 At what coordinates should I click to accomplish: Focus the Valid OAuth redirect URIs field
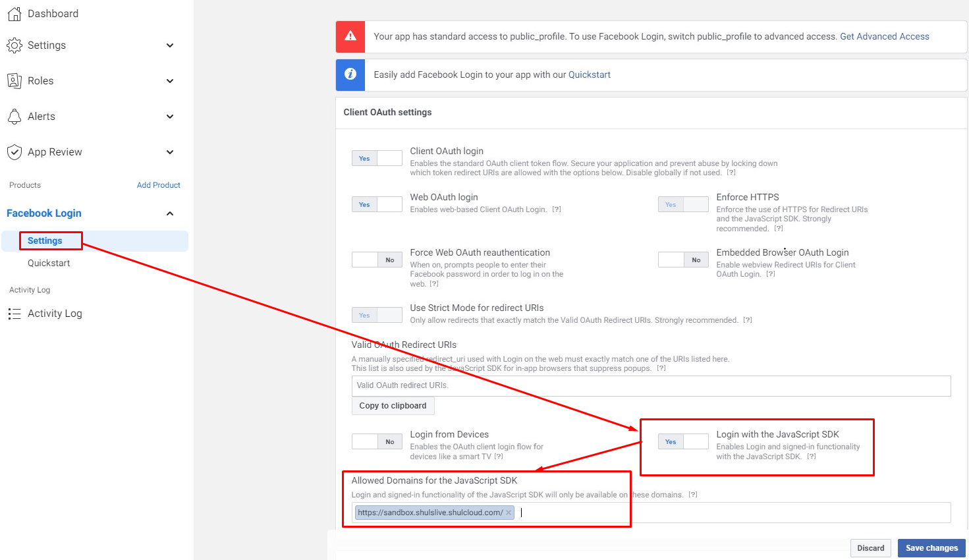(651, 386)
